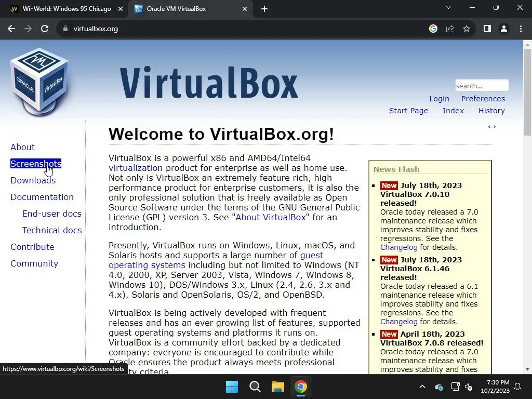Image resolution: width=532 pixels, height=399 pixels.
Task: Open the tab search chevron
Action: pyautogui.click(x=448, y=7)
